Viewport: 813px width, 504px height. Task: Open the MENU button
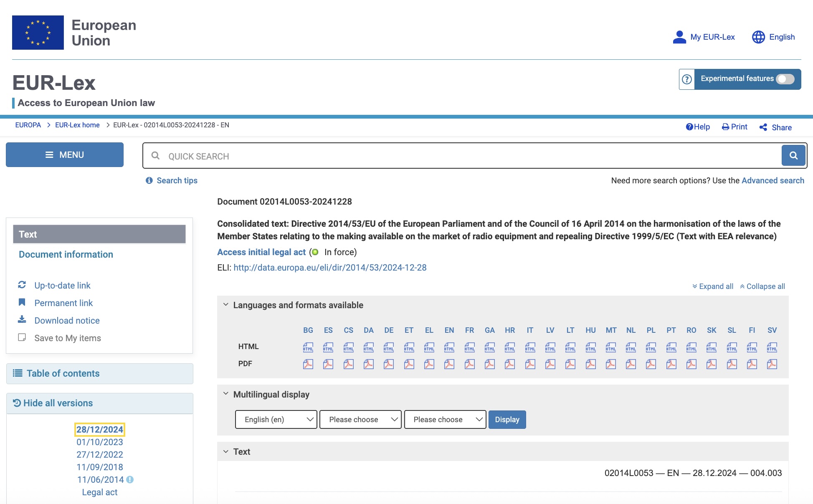(65, 155)
